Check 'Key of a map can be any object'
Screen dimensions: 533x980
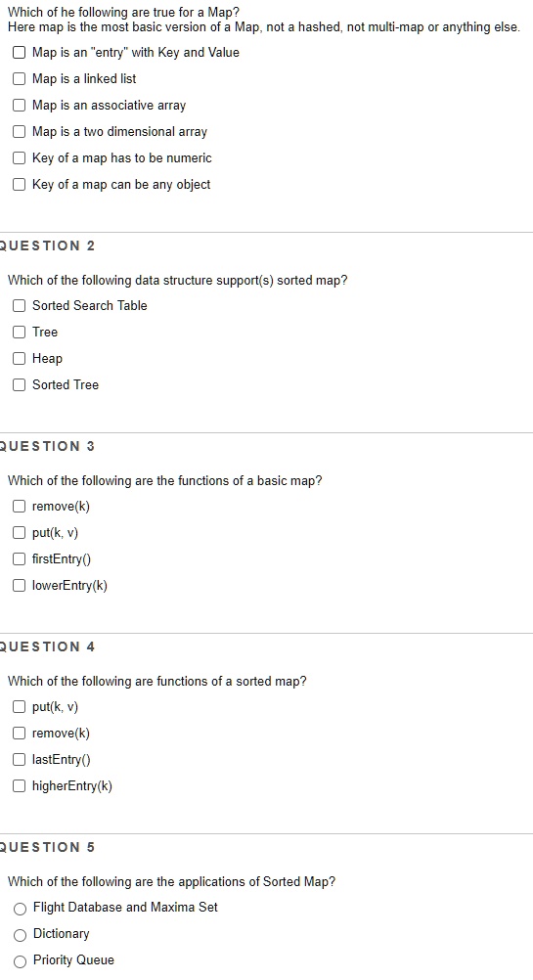[20, 185]
